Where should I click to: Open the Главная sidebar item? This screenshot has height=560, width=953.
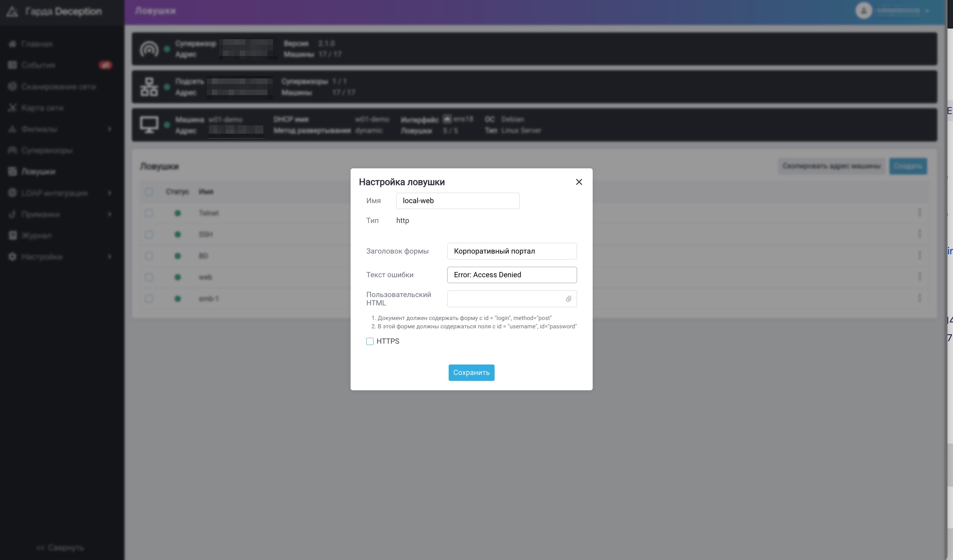pos(37,44)
